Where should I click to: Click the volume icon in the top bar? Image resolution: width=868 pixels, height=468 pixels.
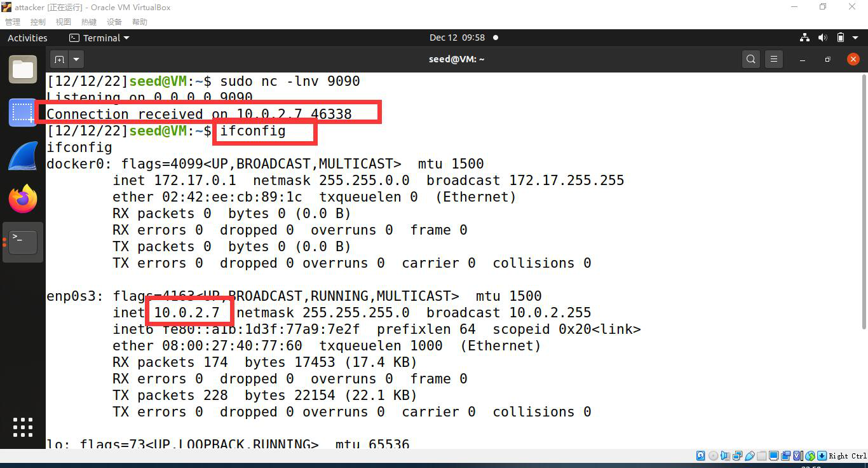822,38
